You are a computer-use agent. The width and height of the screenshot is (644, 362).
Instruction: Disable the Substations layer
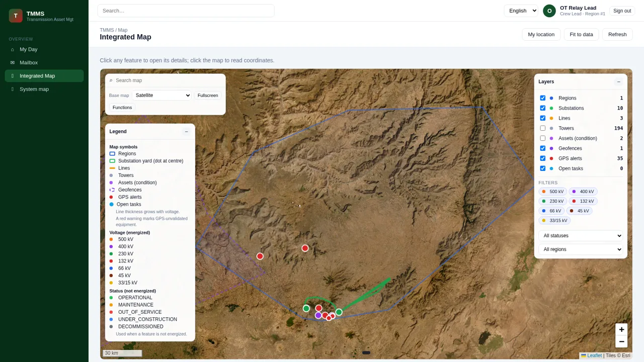542,108
